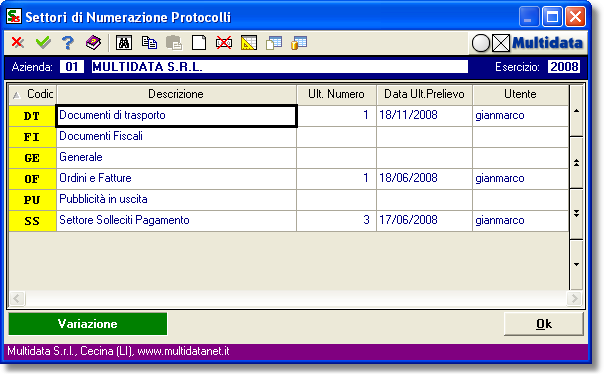Image resolution: width=604 pixels, height=376 pixels.
Task: Select the FI code cell
Action: point(32,137)
